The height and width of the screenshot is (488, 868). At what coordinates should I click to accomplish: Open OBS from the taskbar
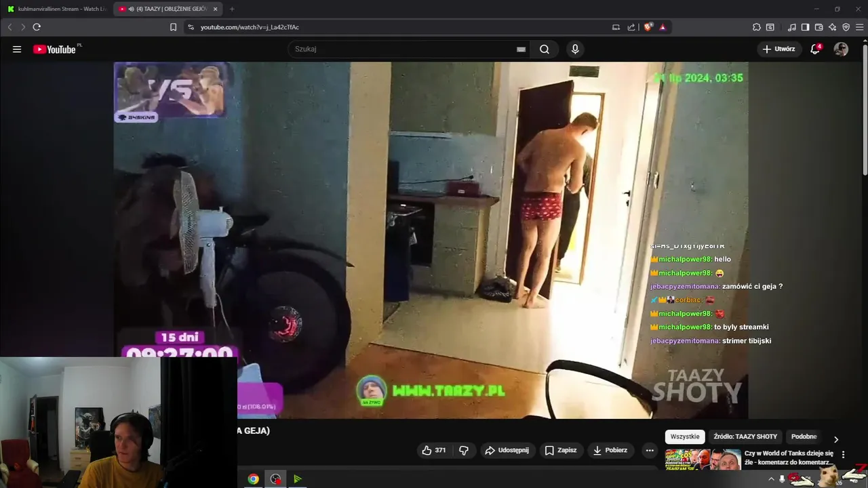[275, 479]
